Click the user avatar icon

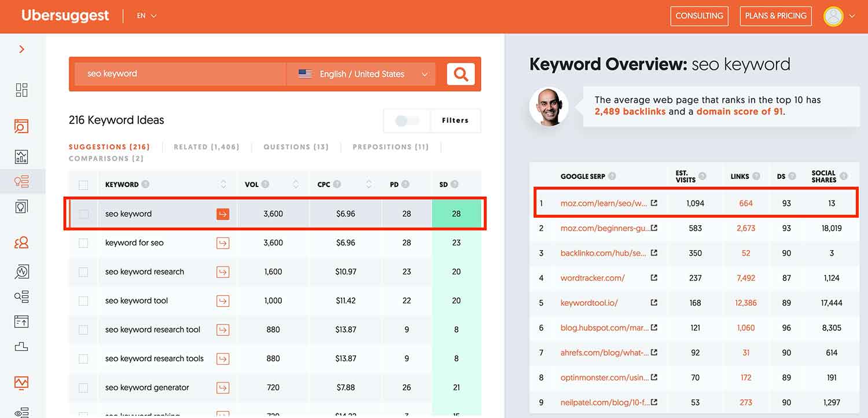[x=833, y=16]
